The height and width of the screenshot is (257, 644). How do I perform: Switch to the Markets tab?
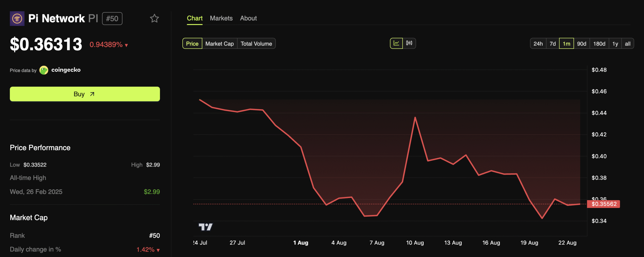pyautogui.click(x=221, y=18)
